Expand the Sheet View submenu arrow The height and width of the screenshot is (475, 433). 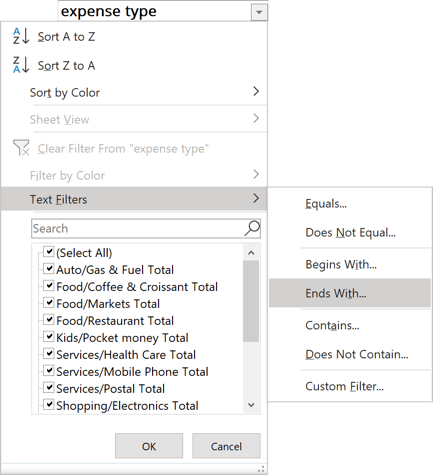coord(256,118)
